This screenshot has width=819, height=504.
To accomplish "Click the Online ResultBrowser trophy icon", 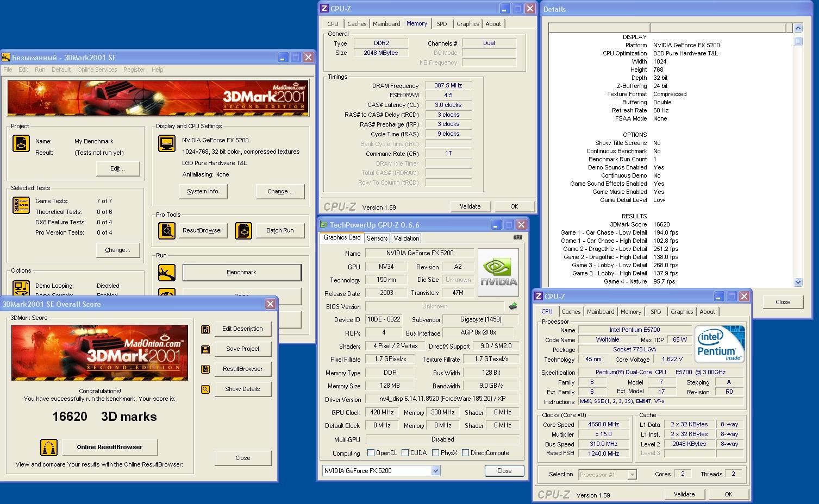I will point(49,448).
